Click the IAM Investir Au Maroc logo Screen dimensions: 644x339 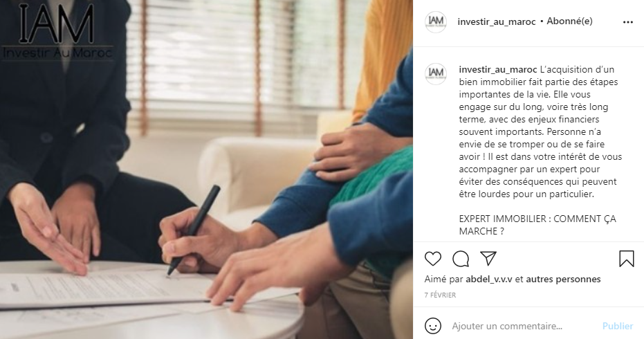(57, 31)
